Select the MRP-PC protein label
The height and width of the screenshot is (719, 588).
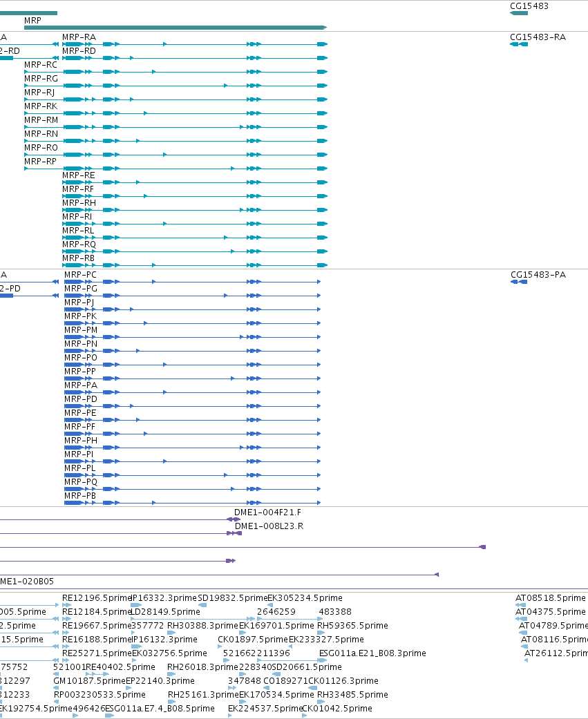[x=80, y=275]
